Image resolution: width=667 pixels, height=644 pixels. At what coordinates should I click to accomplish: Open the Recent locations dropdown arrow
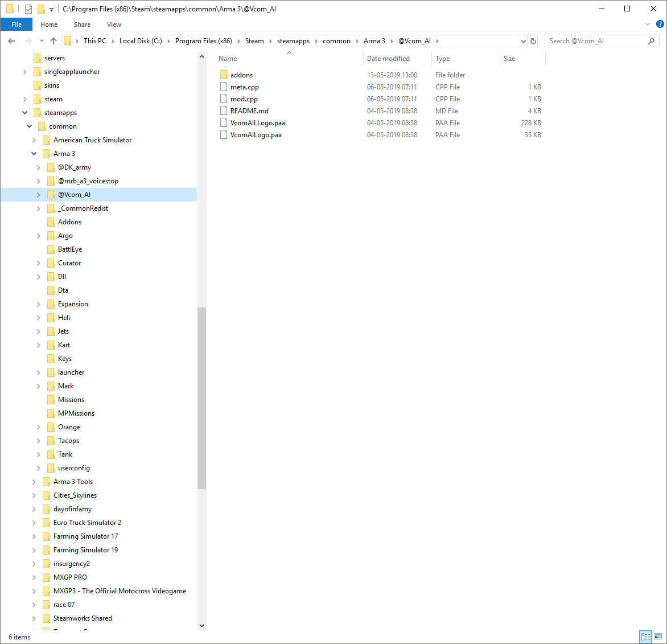[x=42, y=41]
